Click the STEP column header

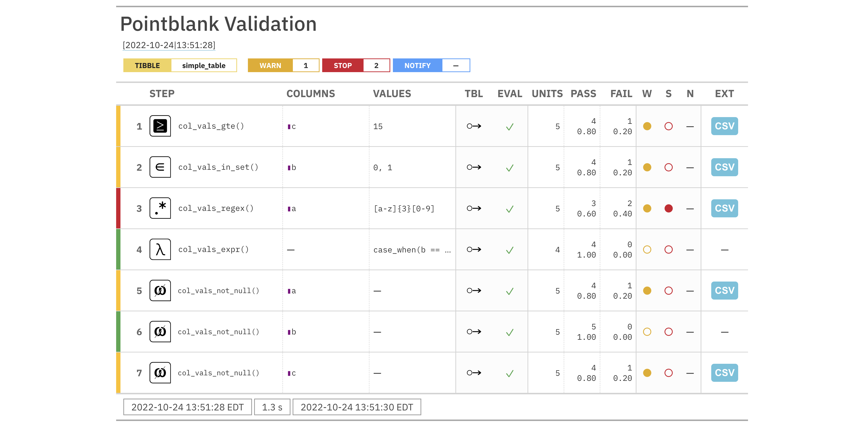click(x=162, y=94)
